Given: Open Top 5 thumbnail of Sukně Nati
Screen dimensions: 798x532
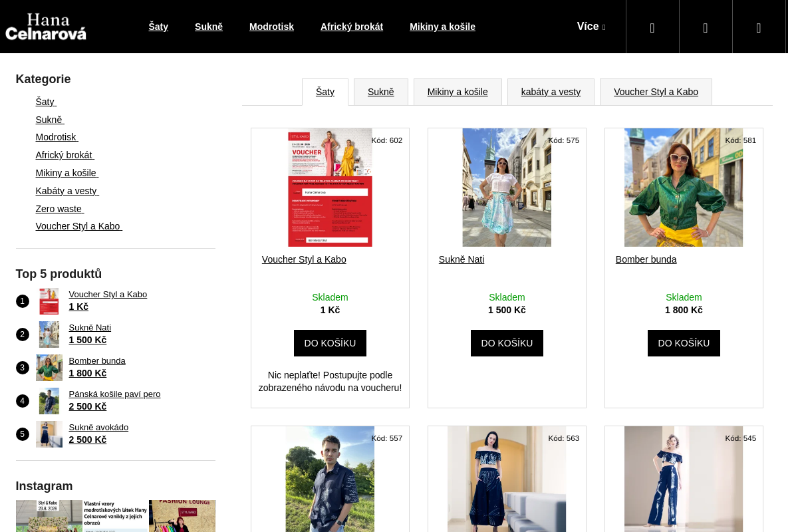Looking at the screenshot, I should click(x=49, y=334).
